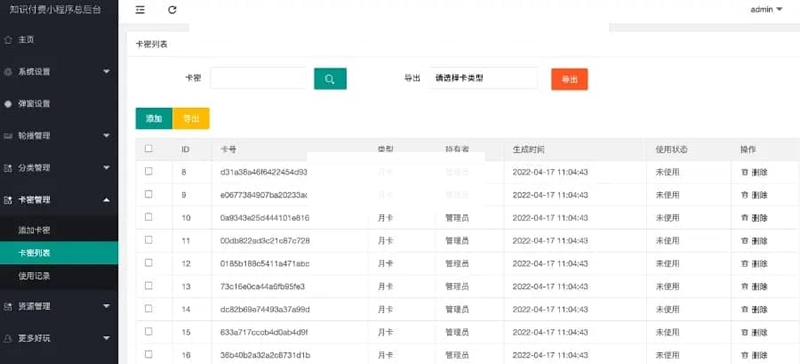Click the trash icon in row ID 16
Image resolution: width=800 pixels, height=364 pixels.
[744, 355]
